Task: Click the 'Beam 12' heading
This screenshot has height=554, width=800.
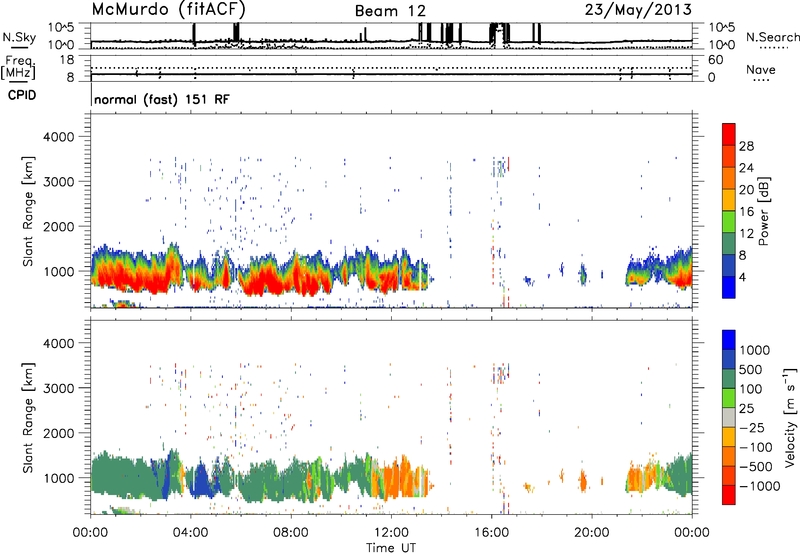Action: coord(390,11)
